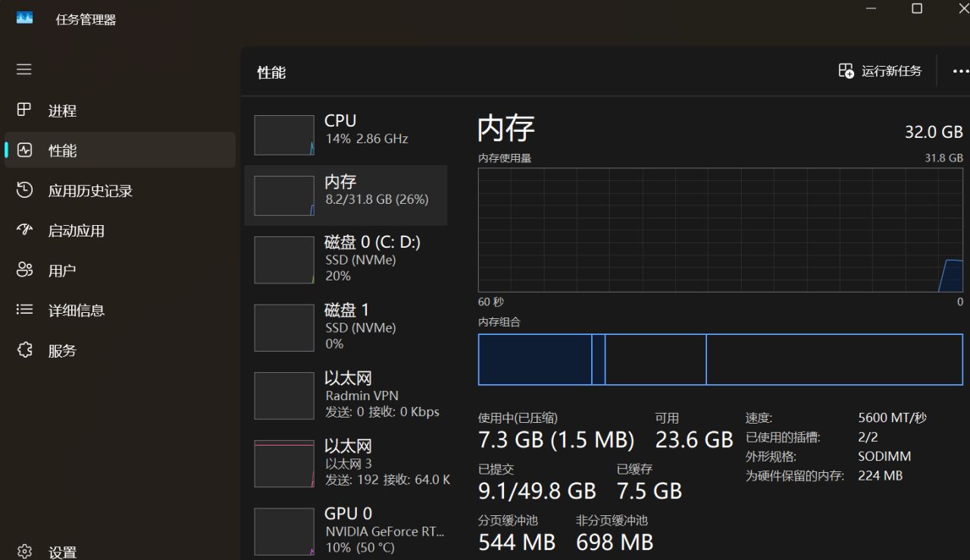Open the Settings (设置) gear icon
Viewport: 970px width, 560px height.
point(24,551)
